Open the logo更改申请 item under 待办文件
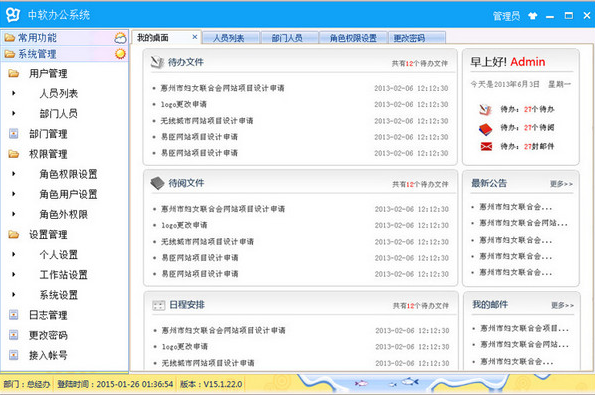 (184, 104)
